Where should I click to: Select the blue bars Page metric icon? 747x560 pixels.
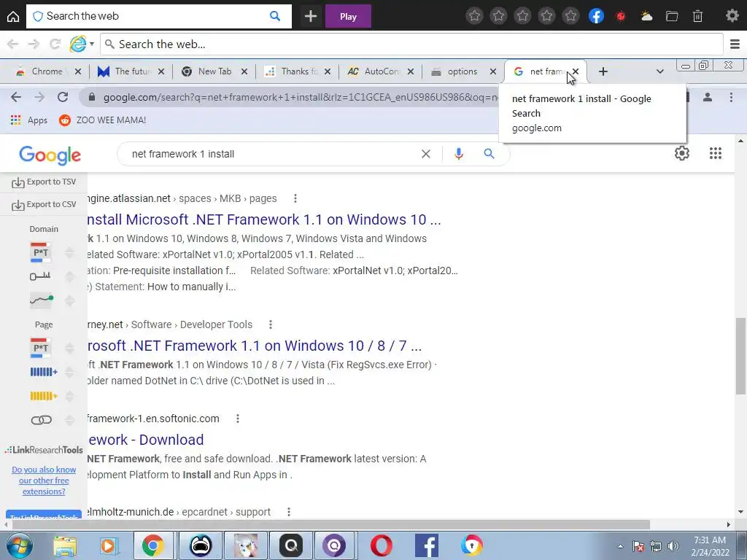click(x=43, y=372)
